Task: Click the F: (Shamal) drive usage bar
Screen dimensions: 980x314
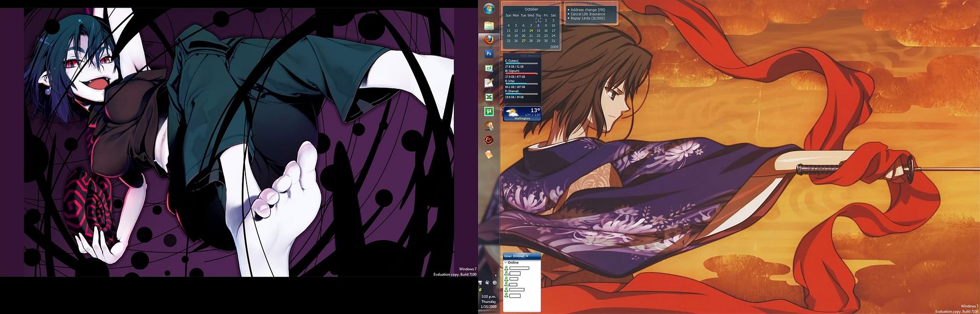Action: [522, 94]
